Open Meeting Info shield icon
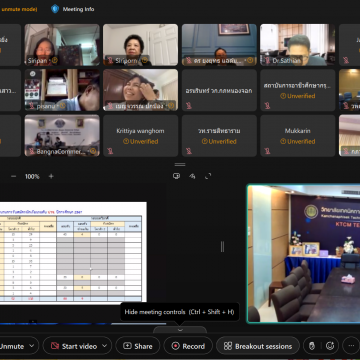This screenshot has height=360, width=360. 55,9
